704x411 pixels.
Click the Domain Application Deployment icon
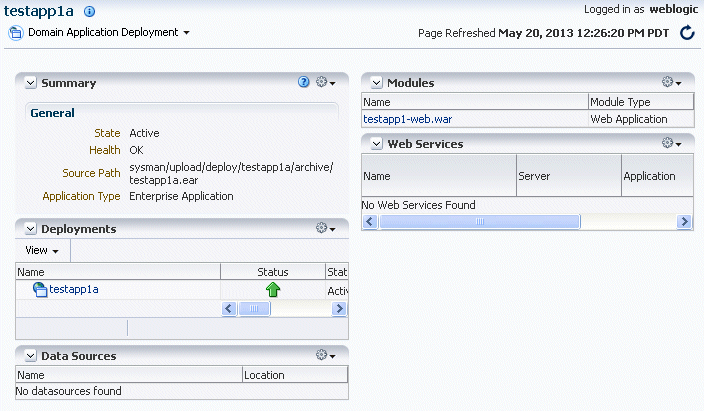click(15, 33)
